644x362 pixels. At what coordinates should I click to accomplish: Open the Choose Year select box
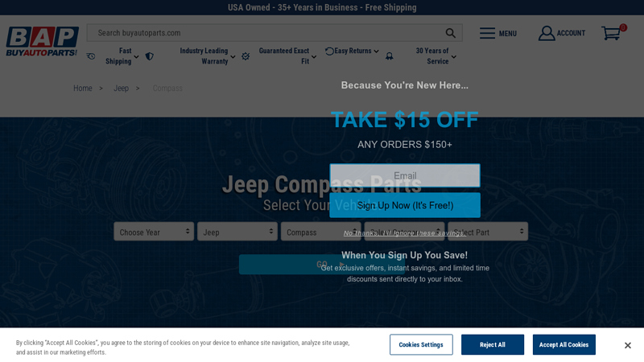pos(154,232)
